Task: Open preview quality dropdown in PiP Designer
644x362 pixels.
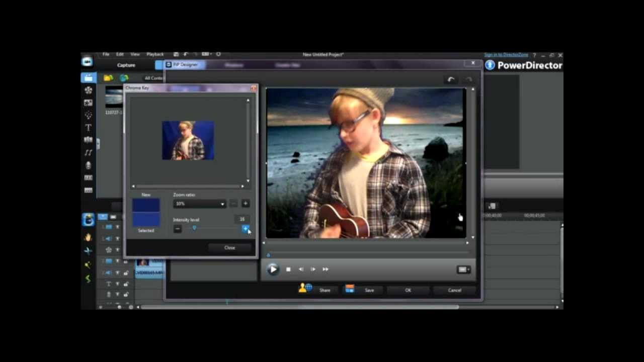Action: click(463, 269)
